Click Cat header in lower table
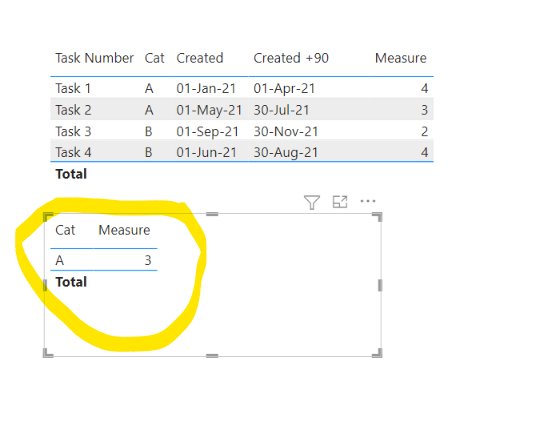Screen dimensions: 557x432 click(65, 230)
